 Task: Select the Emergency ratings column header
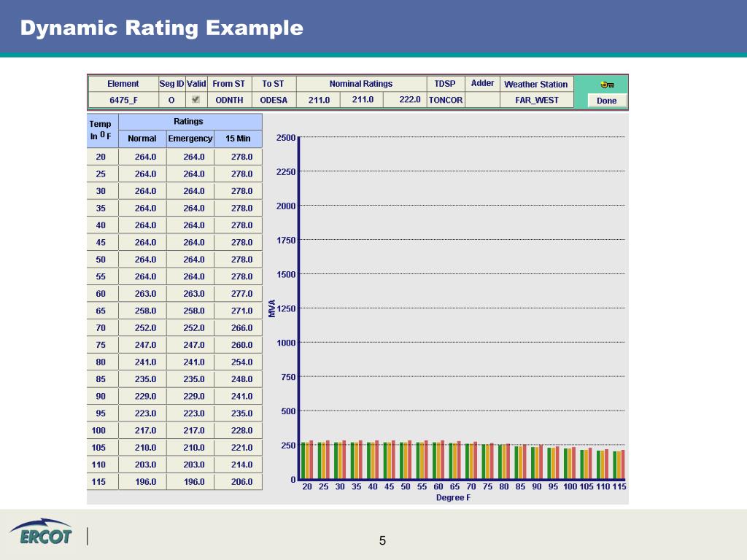[190, 139]
